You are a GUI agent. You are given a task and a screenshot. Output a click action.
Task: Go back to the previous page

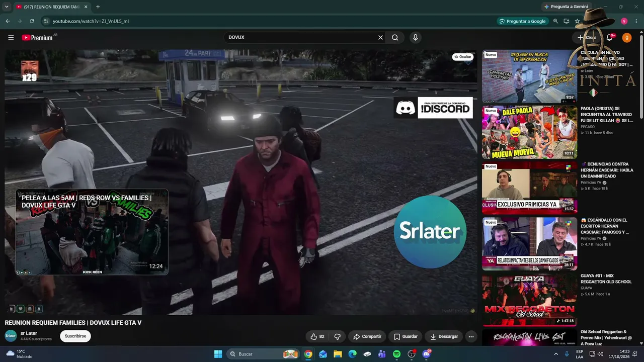coord(8,21)
